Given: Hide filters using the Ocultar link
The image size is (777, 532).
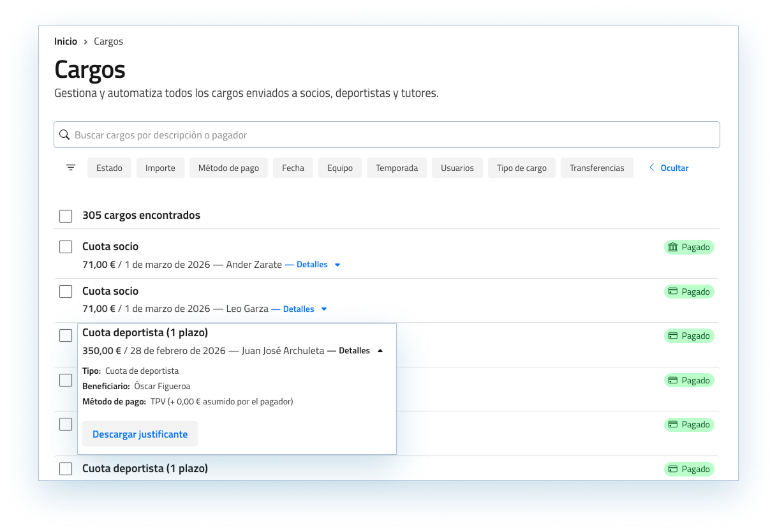Looking at the screenshot, I should (674, 168).
